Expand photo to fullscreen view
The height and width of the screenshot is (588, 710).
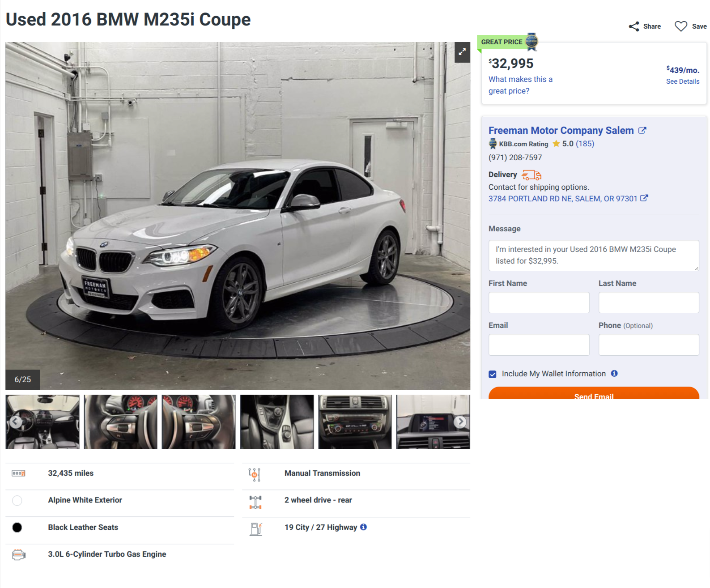click(x=462, y=52)
